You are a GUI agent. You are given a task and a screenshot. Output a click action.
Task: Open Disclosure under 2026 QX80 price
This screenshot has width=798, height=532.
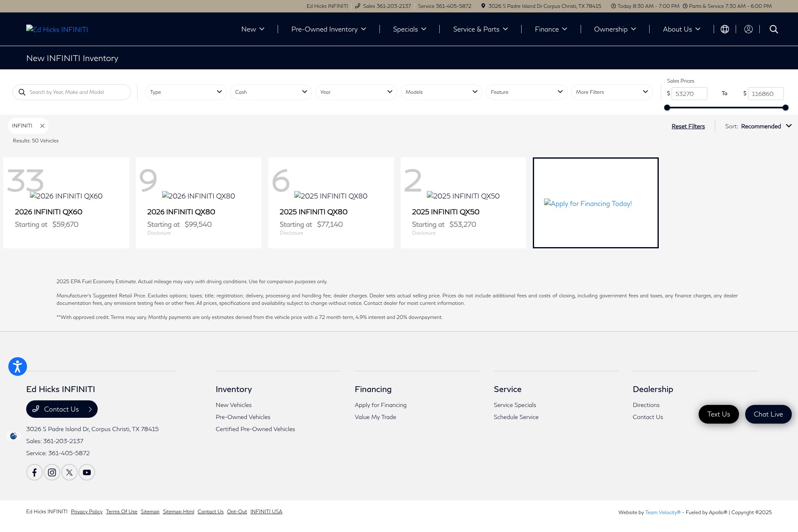159,233
